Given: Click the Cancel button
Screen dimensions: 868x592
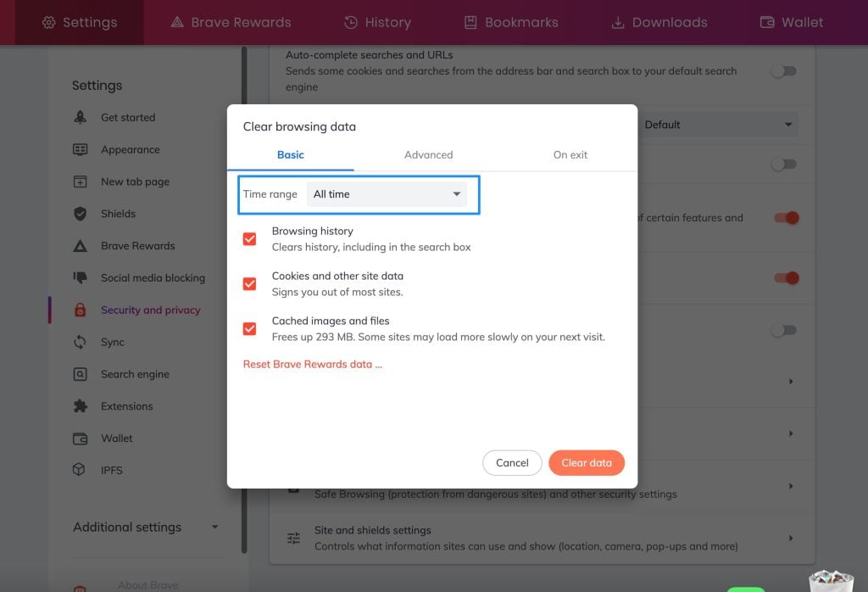Looking at the screenshot, I should (512, 462).
